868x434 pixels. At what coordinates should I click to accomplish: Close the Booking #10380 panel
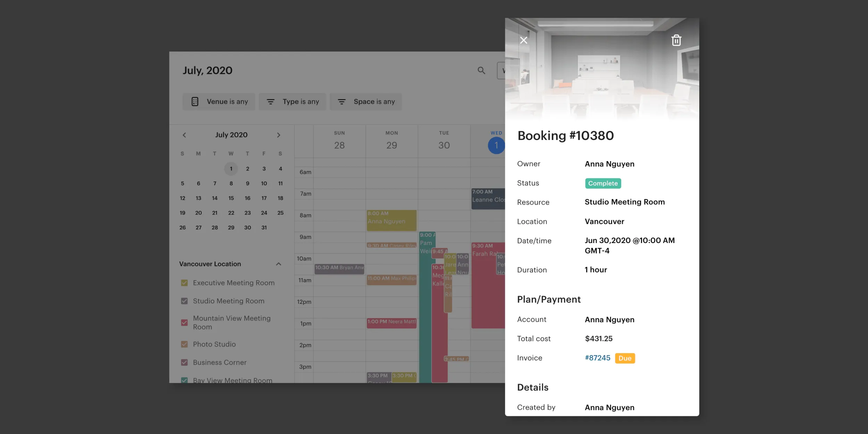[524, 40]
